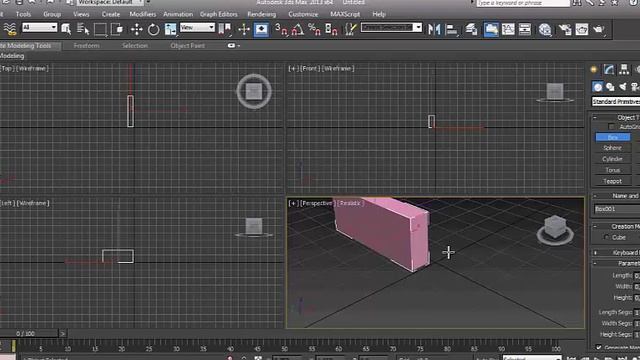Open the Workspace: Default dropdown
Image resolution: width=640 pixels, height=360 pixels.
[110, 2]
